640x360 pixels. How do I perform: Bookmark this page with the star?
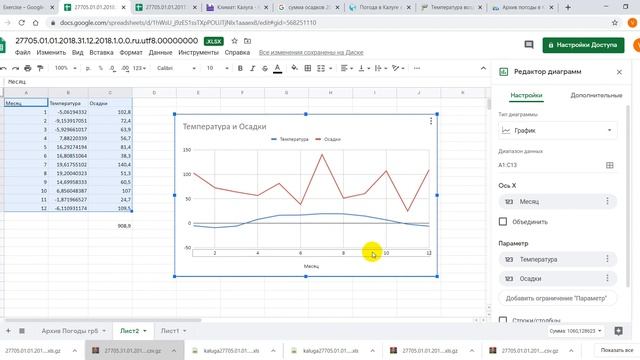[615, 23]
